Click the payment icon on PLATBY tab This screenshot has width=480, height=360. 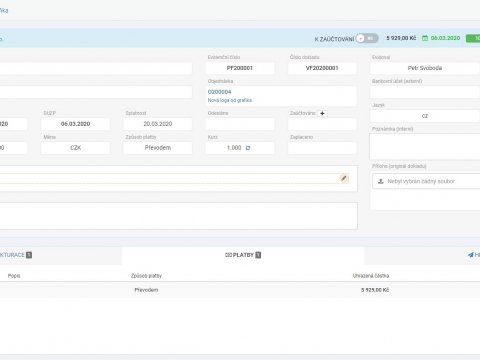pos(228,255)
